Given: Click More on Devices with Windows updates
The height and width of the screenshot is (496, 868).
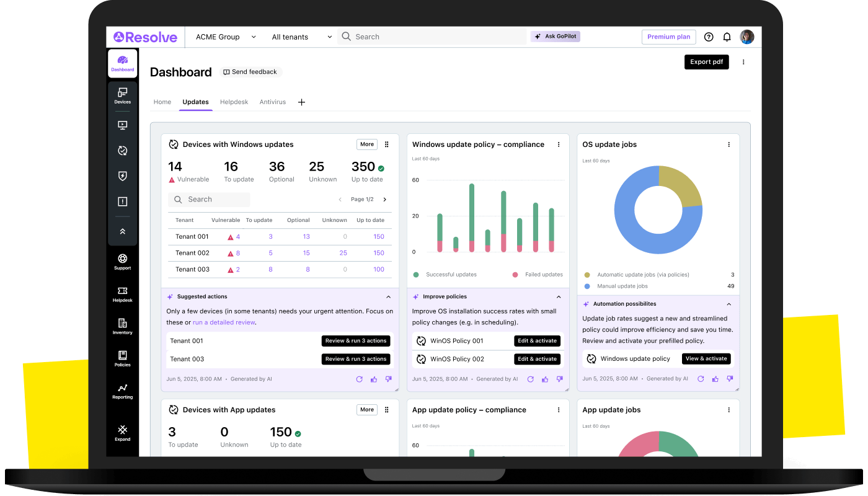Looking at the screenshot, I should click(x=367, y=144).
